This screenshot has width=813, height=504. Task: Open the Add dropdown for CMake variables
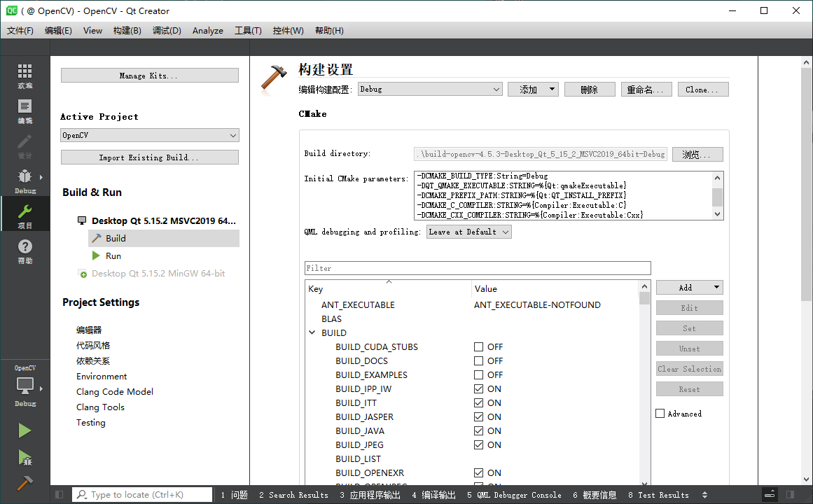tap(690, 287)
